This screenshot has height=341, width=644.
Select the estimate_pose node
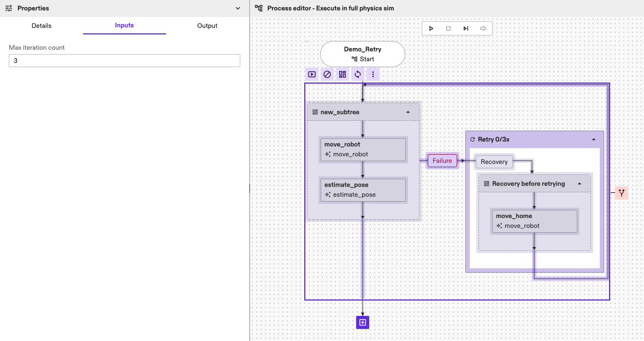pos(363,190)
